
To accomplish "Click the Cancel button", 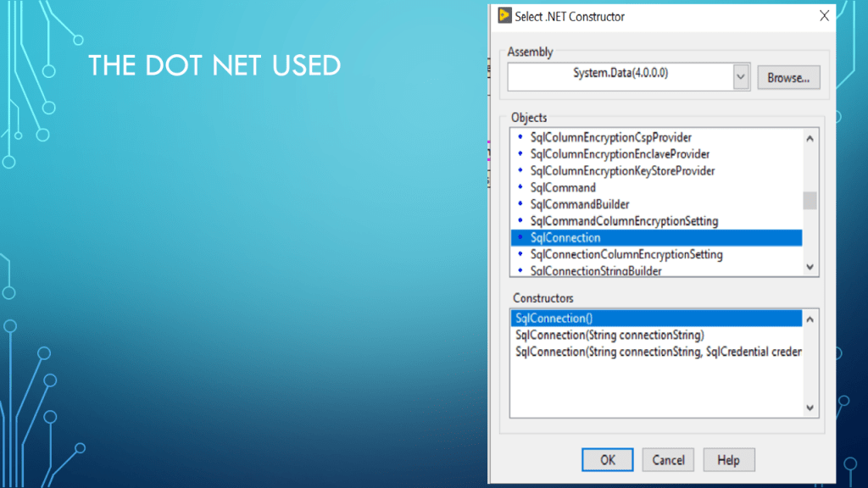I will 668,460.
